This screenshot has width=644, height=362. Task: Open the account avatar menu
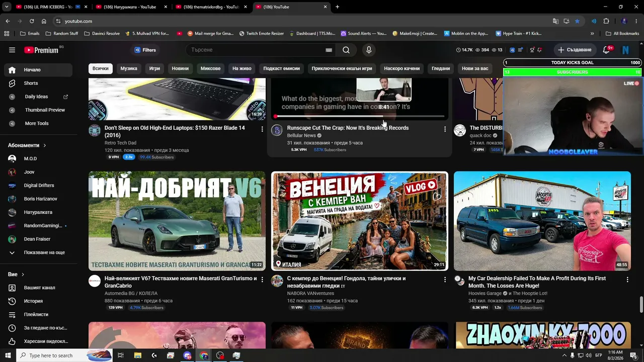(626, 50)
